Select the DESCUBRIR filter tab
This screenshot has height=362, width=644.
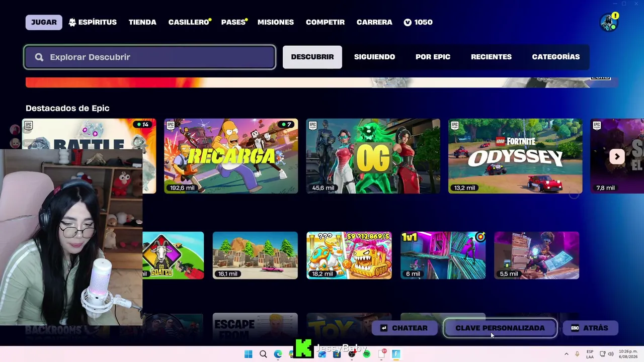tap(312, 57)
